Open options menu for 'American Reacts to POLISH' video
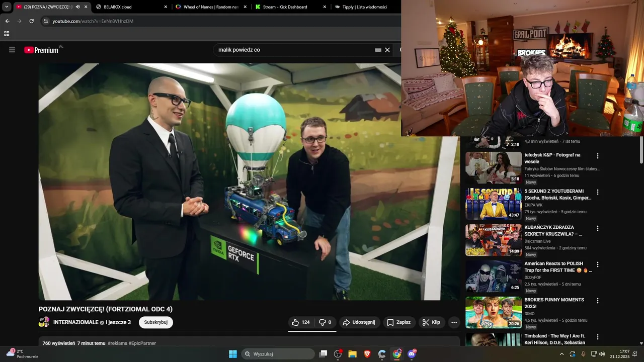This screenshot has height=362, width=644. click(x=598, y=264)
